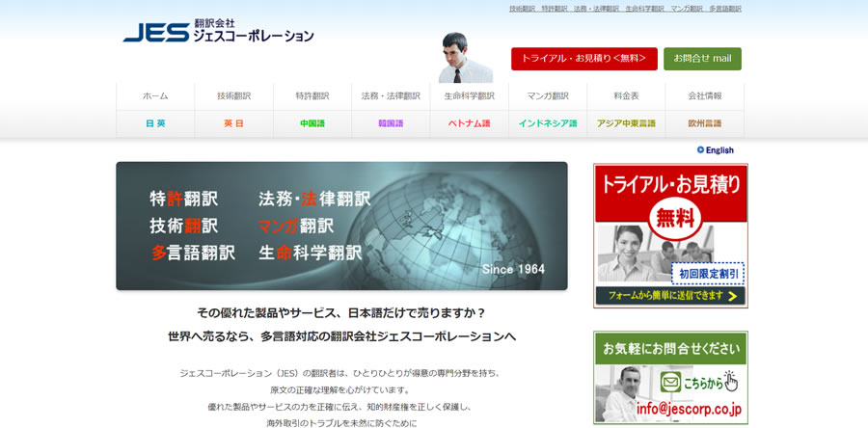The height and width of the screenshot is (428, 868).
Task: Click the red トライアル・お見積り button
Action: click(x=584, y=59)
